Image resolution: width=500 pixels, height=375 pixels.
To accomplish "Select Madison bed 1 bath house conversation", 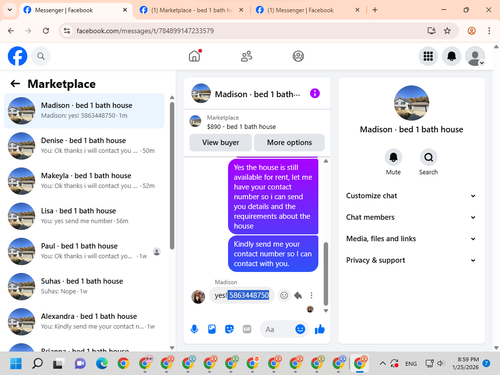I will [x=84, y=111].
